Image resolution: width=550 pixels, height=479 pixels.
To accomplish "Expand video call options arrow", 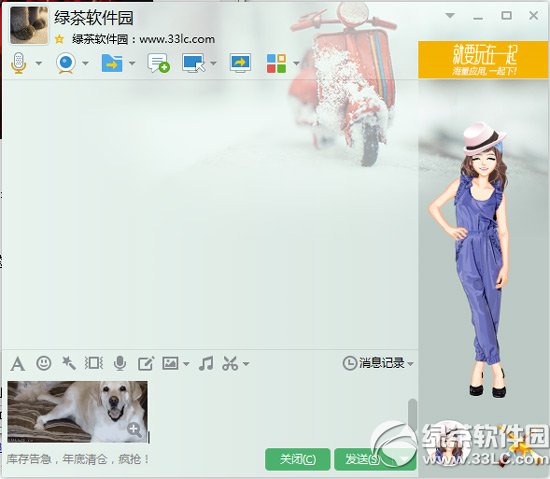I will (85, 63).
